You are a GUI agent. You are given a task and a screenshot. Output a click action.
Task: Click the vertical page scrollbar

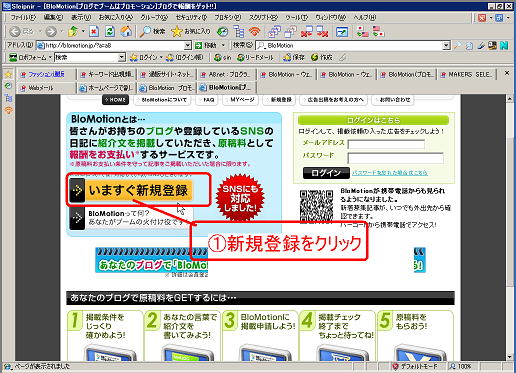[510, 228]
